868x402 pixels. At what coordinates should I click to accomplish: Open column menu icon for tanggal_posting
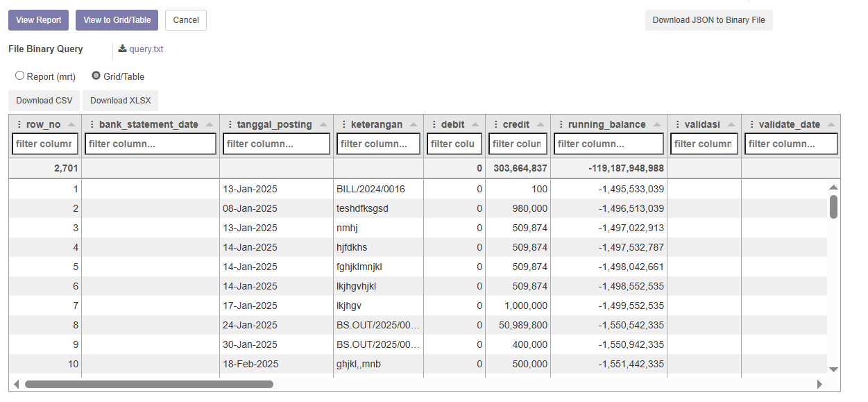pos(230,125)
